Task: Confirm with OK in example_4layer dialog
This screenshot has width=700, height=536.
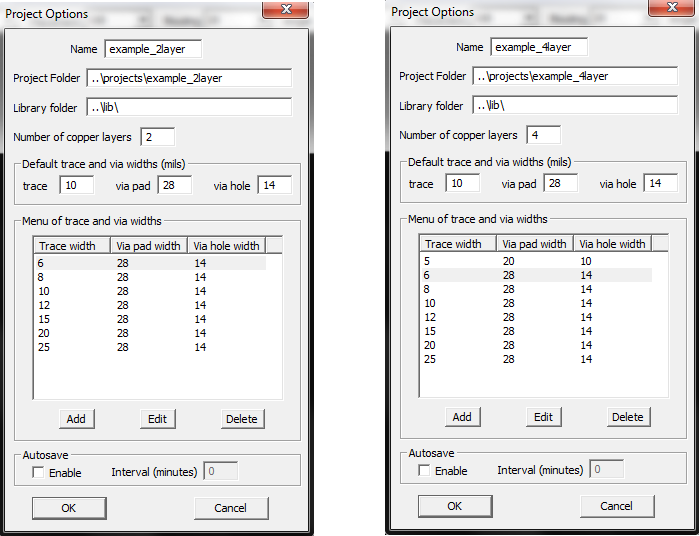Action: pyautogui.click(x=455, y=506)
